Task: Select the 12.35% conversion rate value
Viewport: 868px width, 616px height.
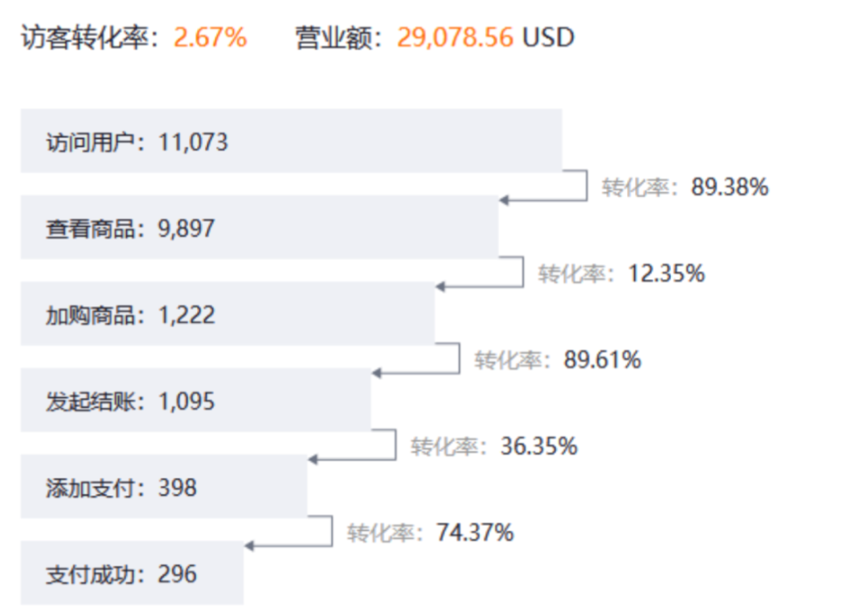Action: [x=666, y=274]
